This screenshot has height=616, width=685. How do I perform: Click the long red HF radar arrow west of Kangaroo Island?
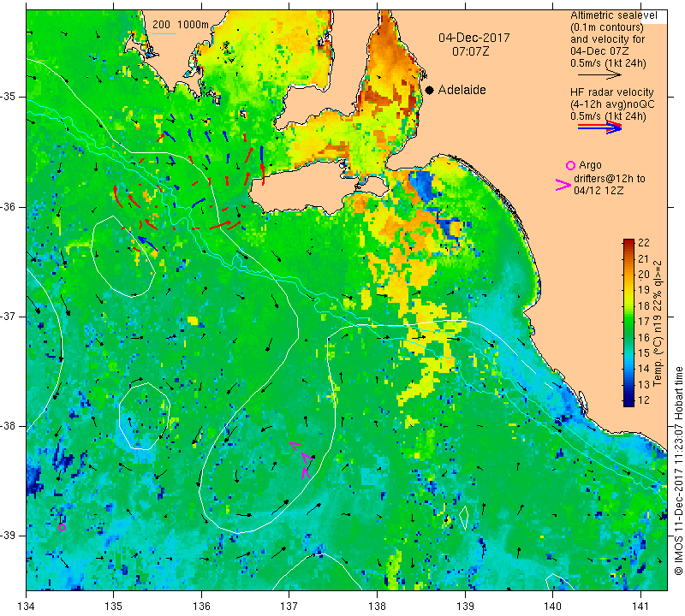click(x=219, y=225)
